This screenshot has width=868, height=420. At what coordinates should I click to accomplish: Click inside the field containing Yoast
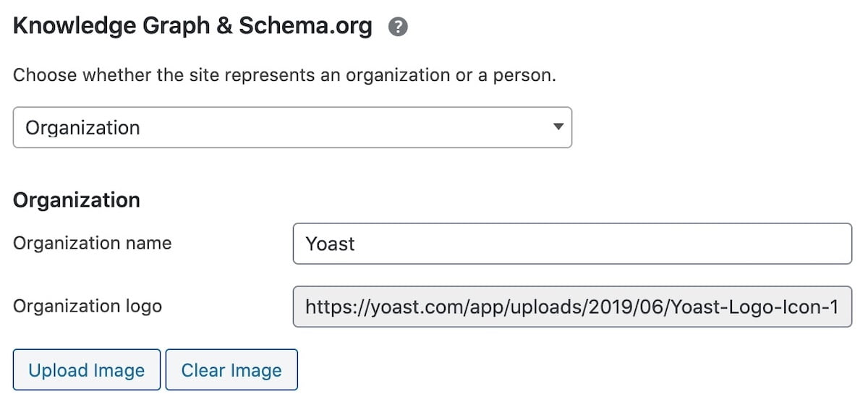tap(571, 244)
